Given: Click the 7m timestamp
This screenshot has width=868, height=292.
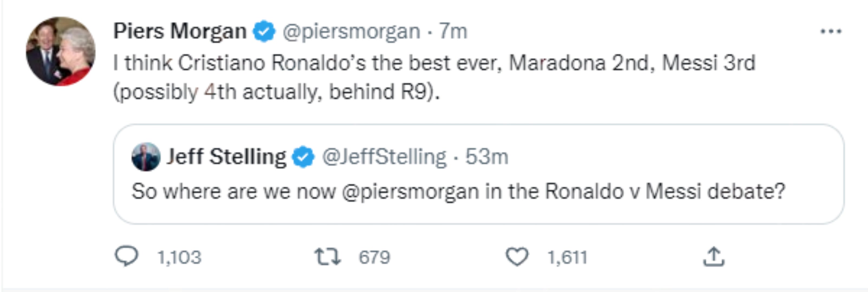Looking at the screenshot, I should coord(453,32).
